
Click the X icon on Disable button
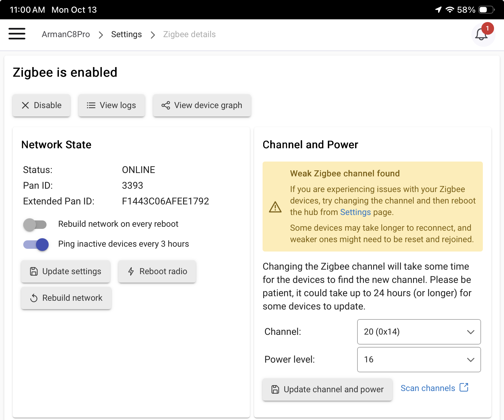pyautogui.click(x=25, y=105)
